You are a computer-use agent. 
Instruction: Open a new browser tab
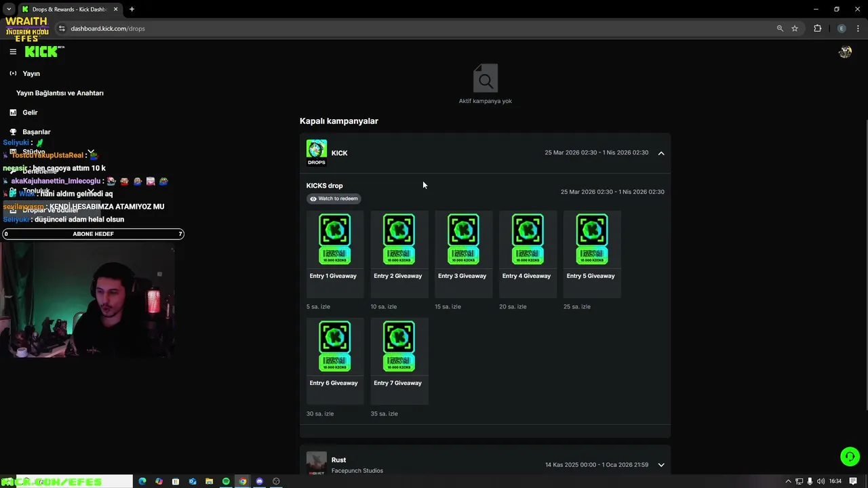click(x=132, y=9)
